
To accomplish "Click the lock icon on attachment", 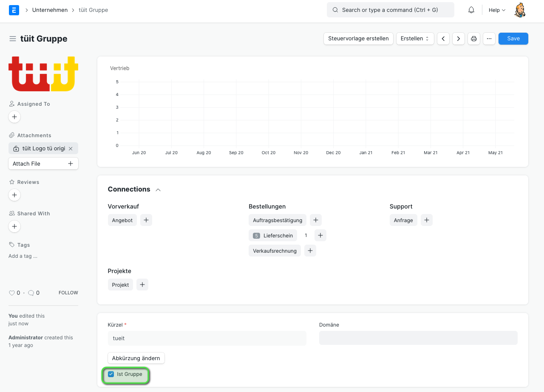I will (16, 149).
